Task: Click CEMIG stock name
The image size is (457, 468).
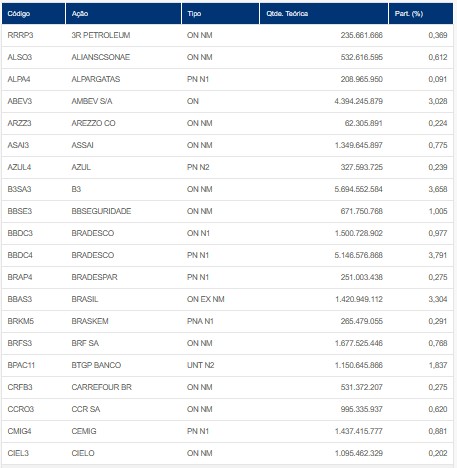Action: click(84, 431)
